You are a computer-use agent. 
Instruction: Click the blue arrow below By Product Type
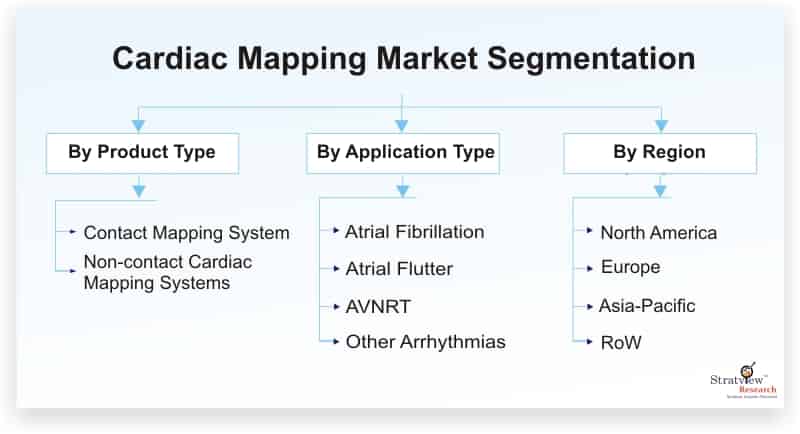pyautogui.click(x=139, y=191)
